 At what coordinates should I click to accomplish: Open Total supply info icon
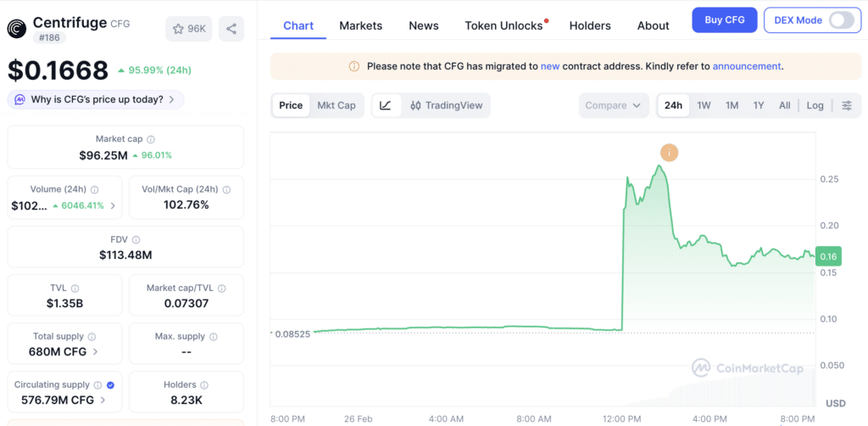(92, 336)
